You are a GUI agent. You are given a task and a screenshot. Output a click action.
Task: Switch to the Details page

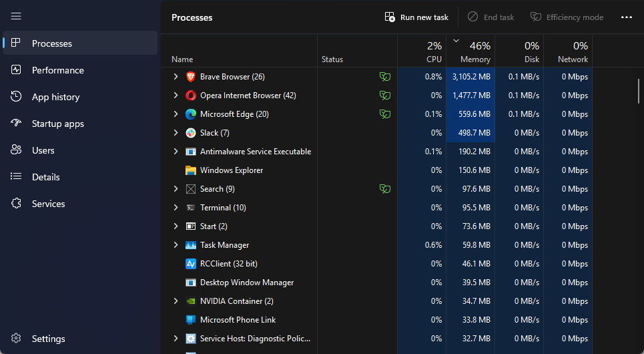[80, 177]
